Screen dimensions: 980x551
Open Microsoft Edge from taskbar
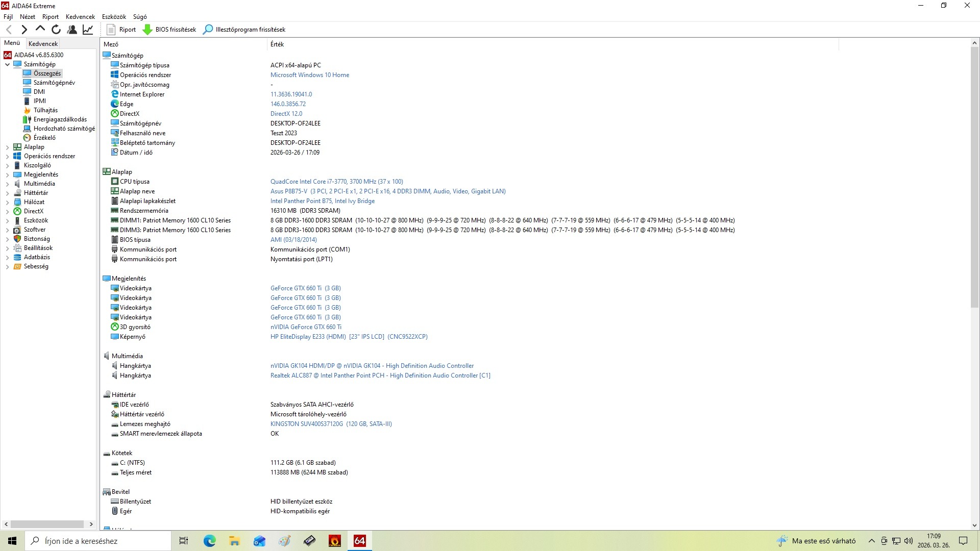click(x=209, y=541)
